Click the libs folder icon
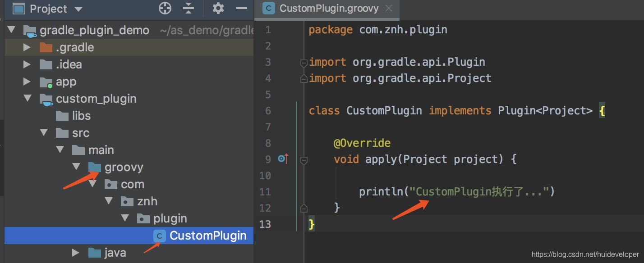Viewport: 644px width, 263px height. point(62,116)
